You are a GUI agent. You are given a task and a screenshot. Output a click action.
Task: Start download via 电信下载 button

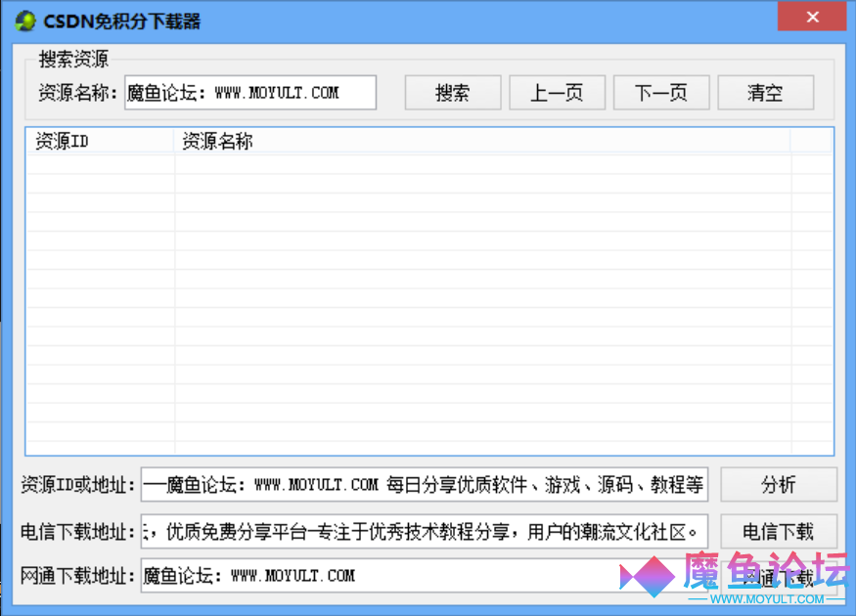pyautogui.click(x=779, y=532)
